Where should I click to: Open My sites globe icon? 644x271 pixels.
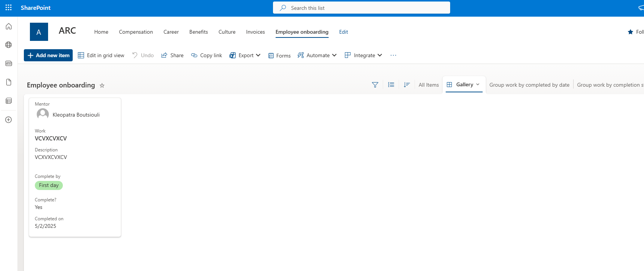[9, 45]
